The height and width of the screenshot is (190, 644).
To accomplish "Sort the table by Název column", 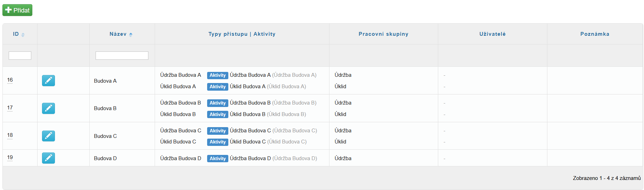I will point(121,34).
